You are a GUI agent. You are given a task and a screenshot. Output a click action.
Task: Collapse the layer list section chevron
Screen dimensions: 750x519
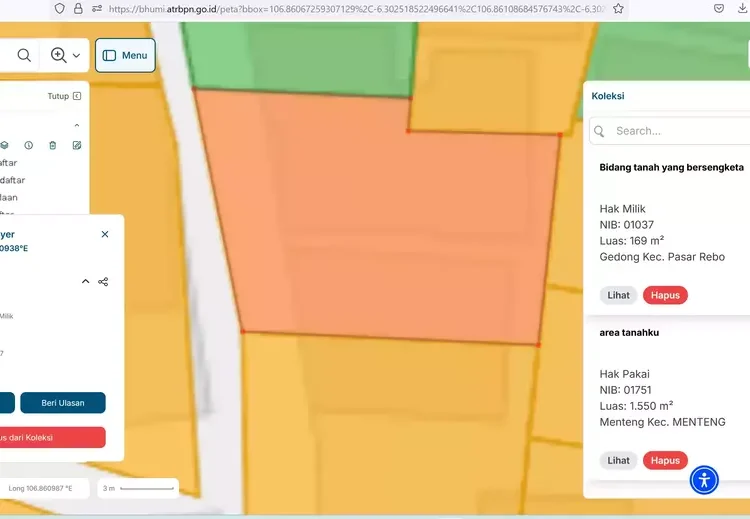click(x=77, y=125)
